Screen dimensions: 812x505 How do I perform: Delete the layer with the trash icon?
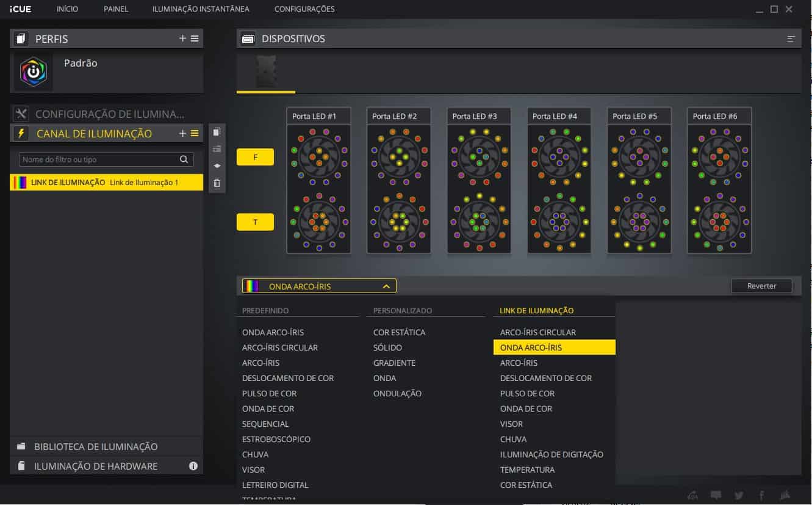(x=217, y=183)
